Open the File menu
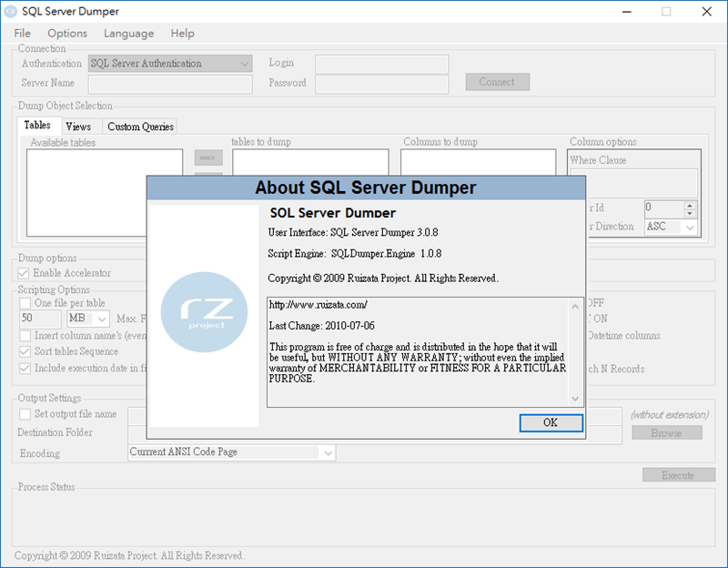728x568 pixels. (x=22, y=34)
